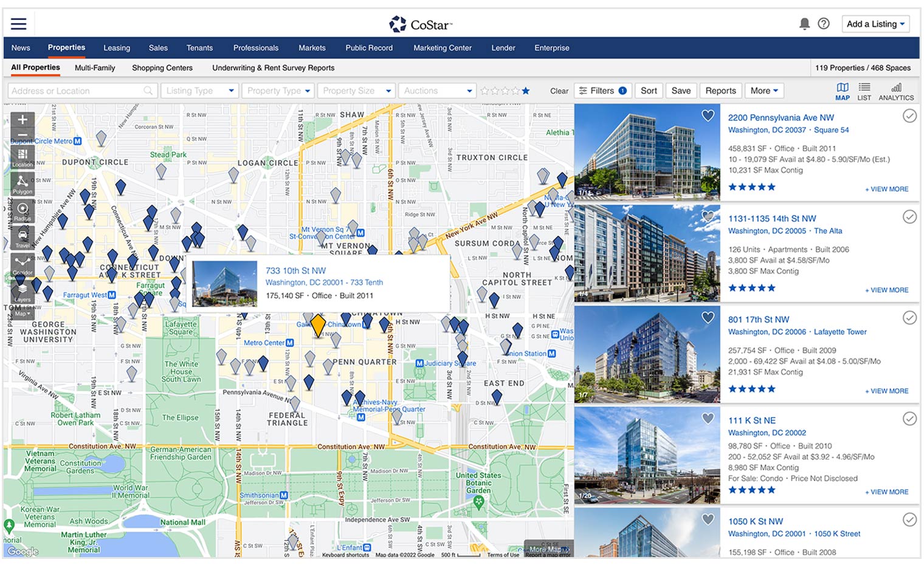The image size is (924, 565).
Task: Click the Address or Location search field
Action: [76, 91]
